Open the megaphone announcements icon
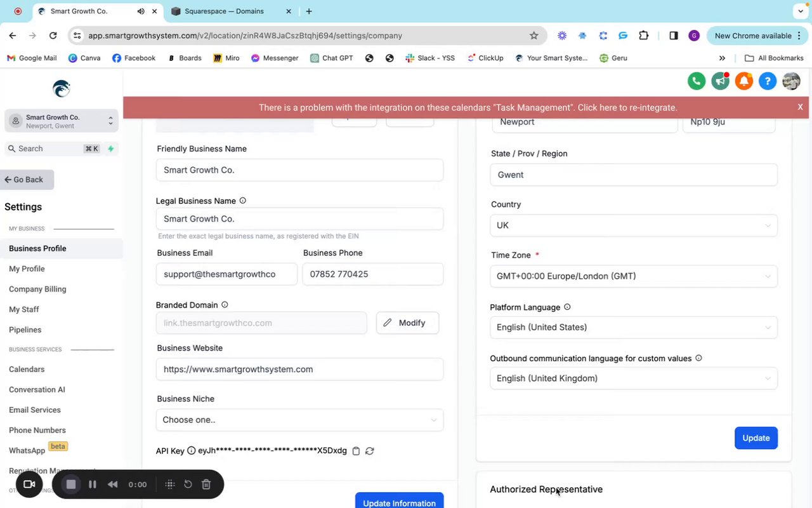812x508 pixels. coord(720,81)
